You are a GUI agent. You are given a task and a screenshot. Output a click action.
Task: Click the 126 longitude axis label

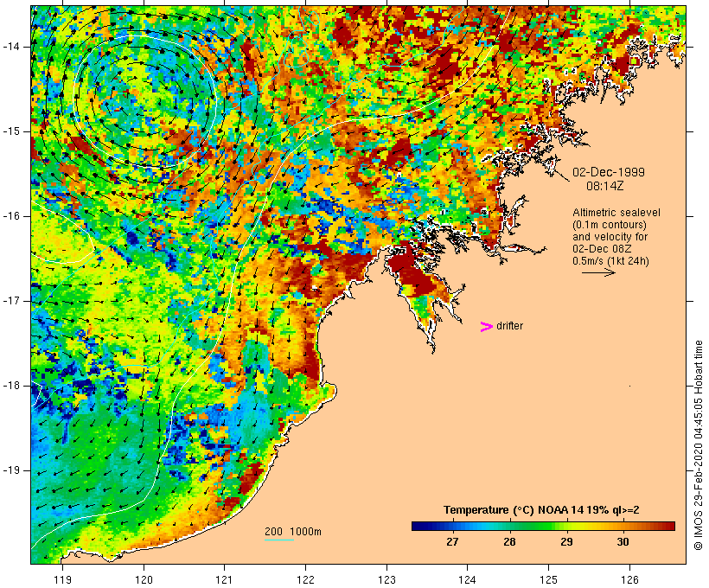(x=629, y=579)
